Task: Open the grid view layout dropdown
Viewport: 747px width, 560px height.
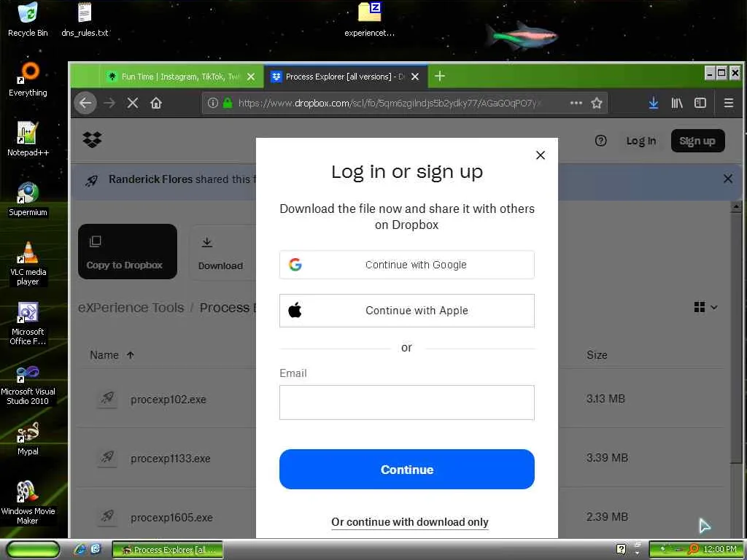Action: point(705,307)
